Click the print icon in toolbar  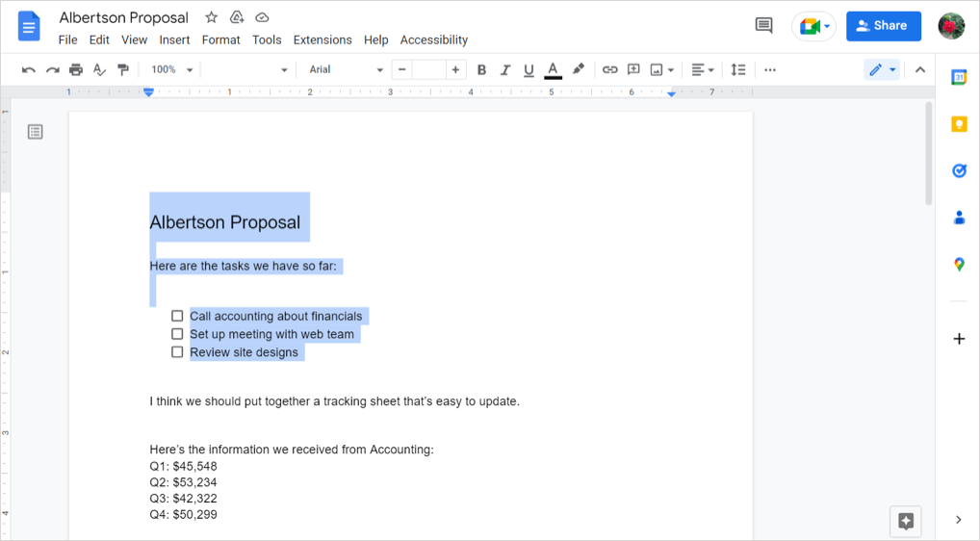[76, 69]
